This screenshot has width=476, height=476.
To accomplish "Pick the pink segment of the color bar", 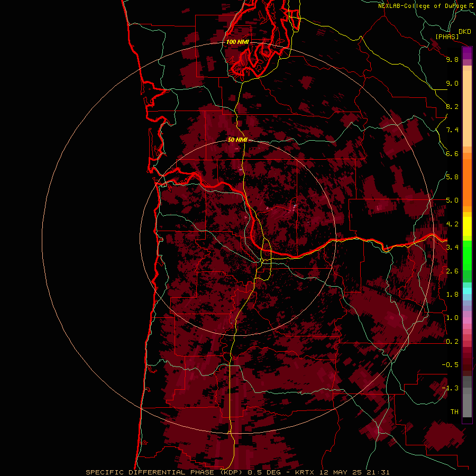I will click(x=467, y=321).
